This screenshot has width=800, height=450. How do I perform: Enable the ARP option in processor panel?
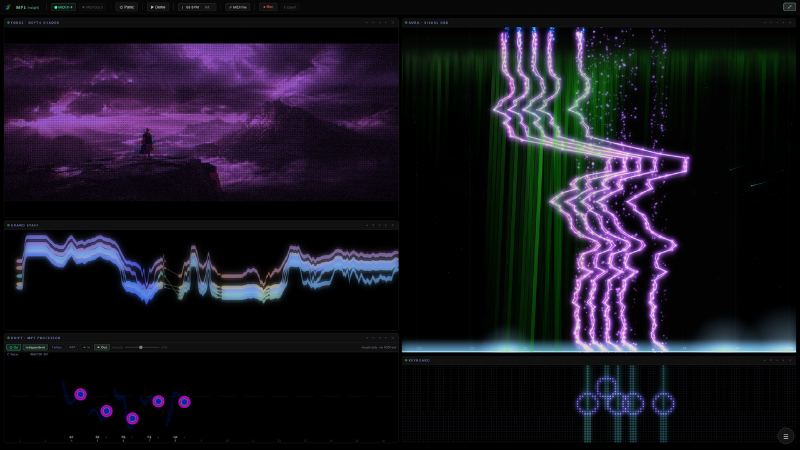coord(72,347)
